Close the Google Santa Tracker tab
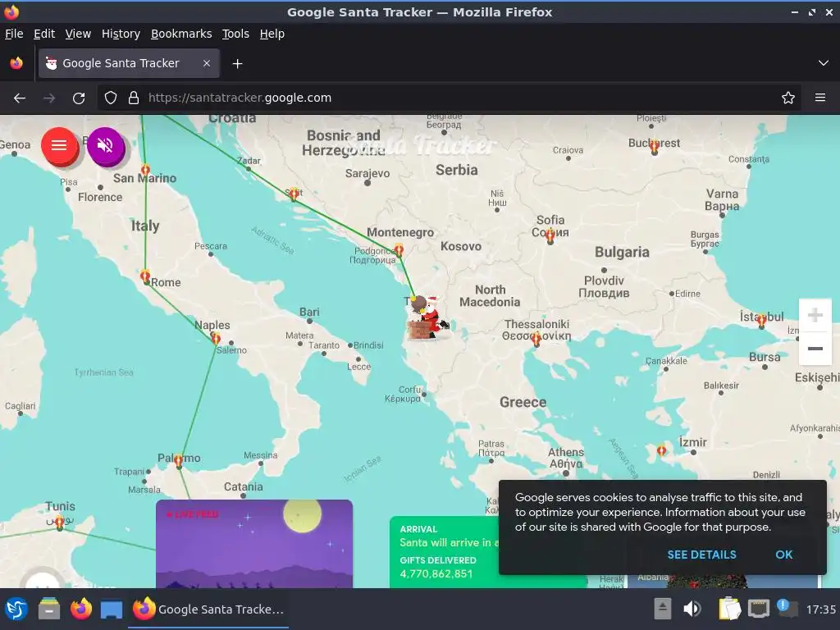 pos(206,63)
